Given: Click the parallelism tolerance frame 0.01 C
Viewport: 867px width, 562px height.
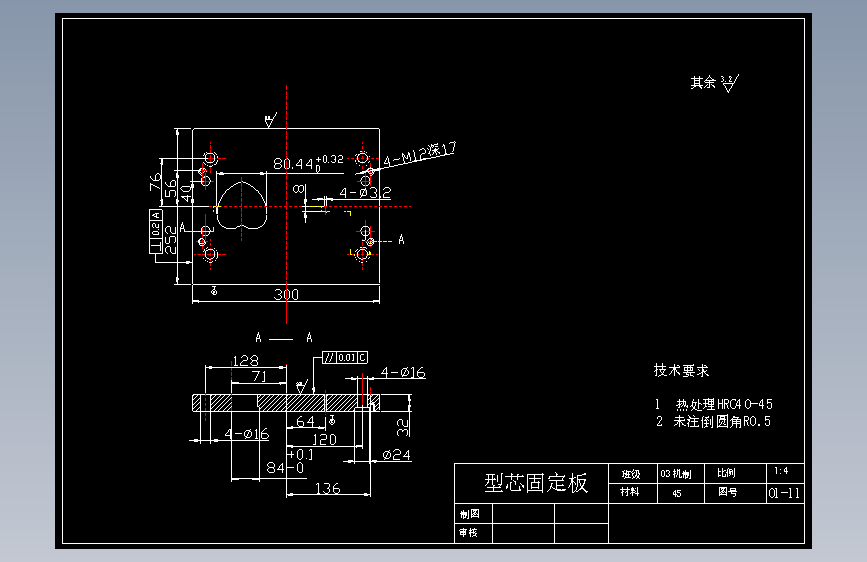Looking at the screenshot, I should [345, 358].
